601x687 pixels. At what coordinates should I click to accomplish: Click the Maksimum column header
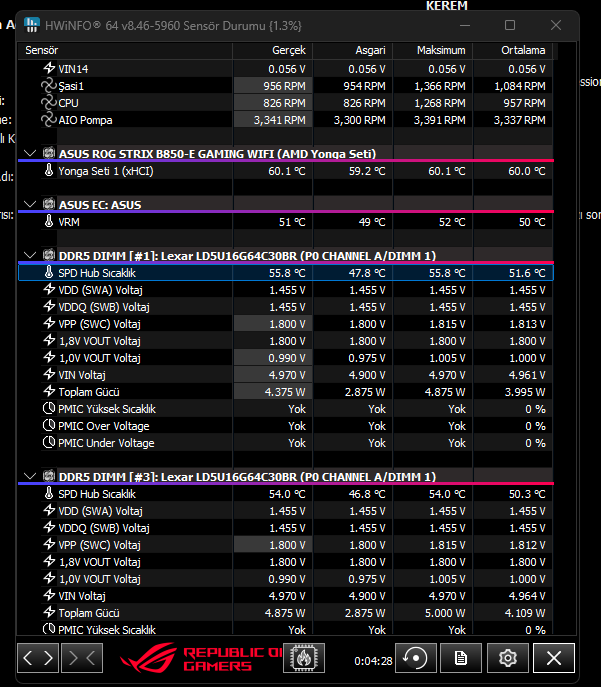coord(433,50)
